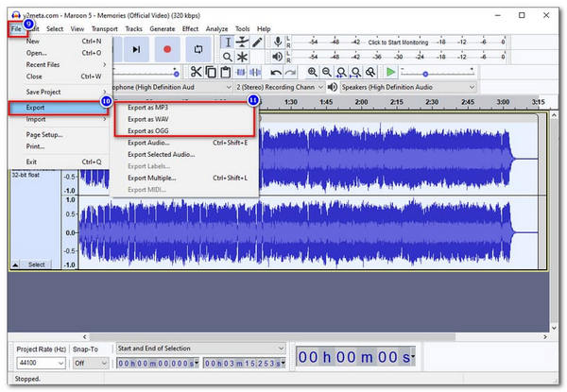Open the recording channels dropdown
This screenshot has height=392, width=567.
[279, 87]
